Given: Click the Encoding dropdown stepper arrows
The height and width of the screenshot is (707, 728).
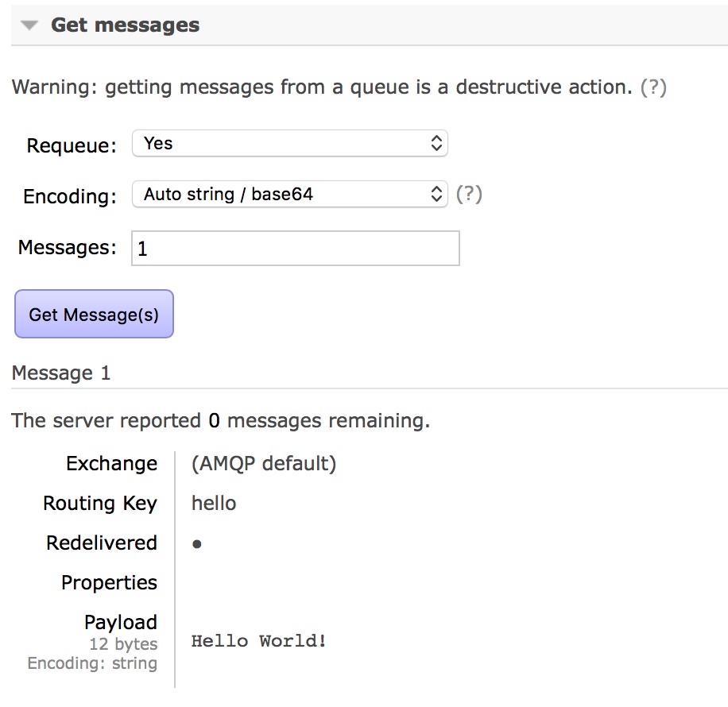Looking at the screenshot, I should pyautogui.click(x=436, y=194).
